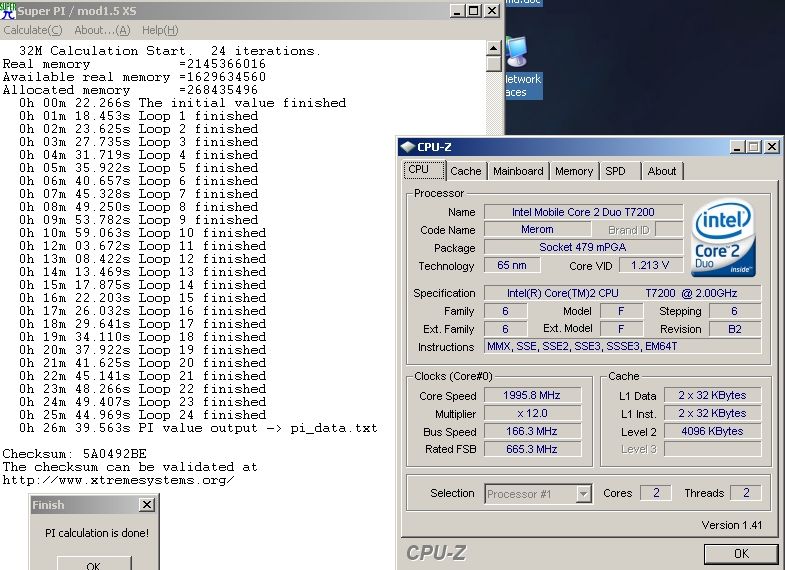The image size is (785, 570).
Task: Click the L1 Data value 2 x 32 KBytes
Action: coord(712,395)
